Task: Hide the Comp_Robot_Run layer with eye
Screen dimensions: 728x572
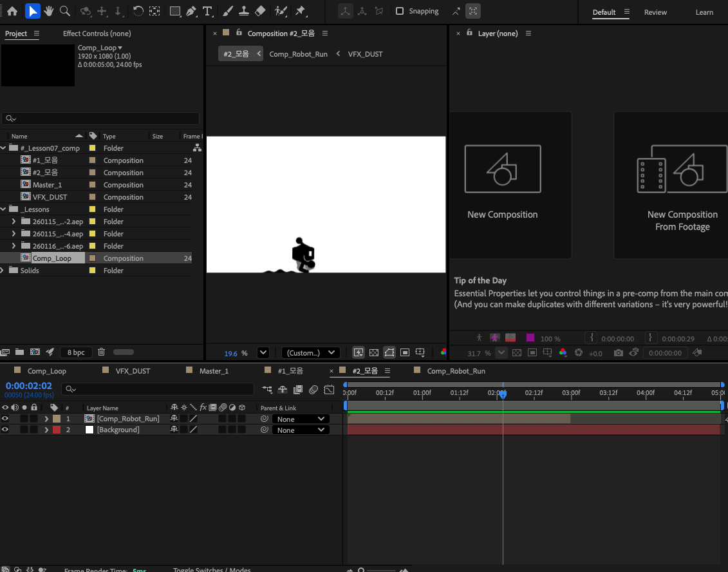Action: pyautogui.click(x=5, y=419)
